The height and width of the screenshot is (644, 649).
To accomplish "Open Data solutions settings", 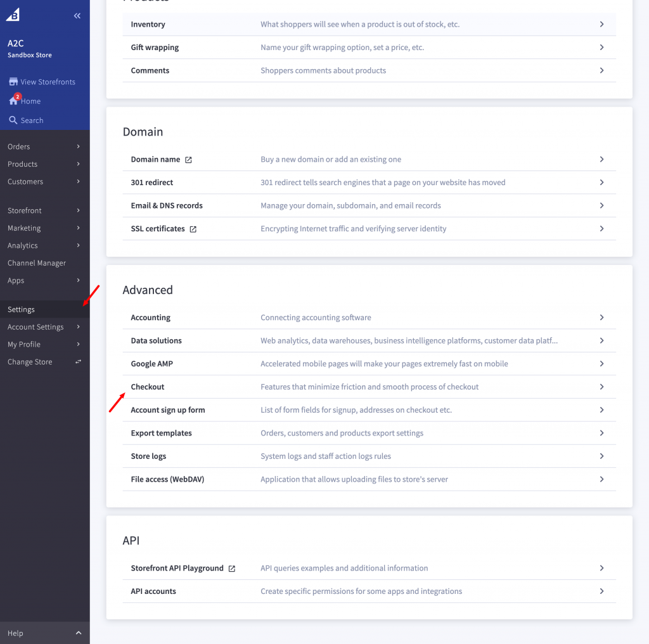I will click(x=369, y=340).
